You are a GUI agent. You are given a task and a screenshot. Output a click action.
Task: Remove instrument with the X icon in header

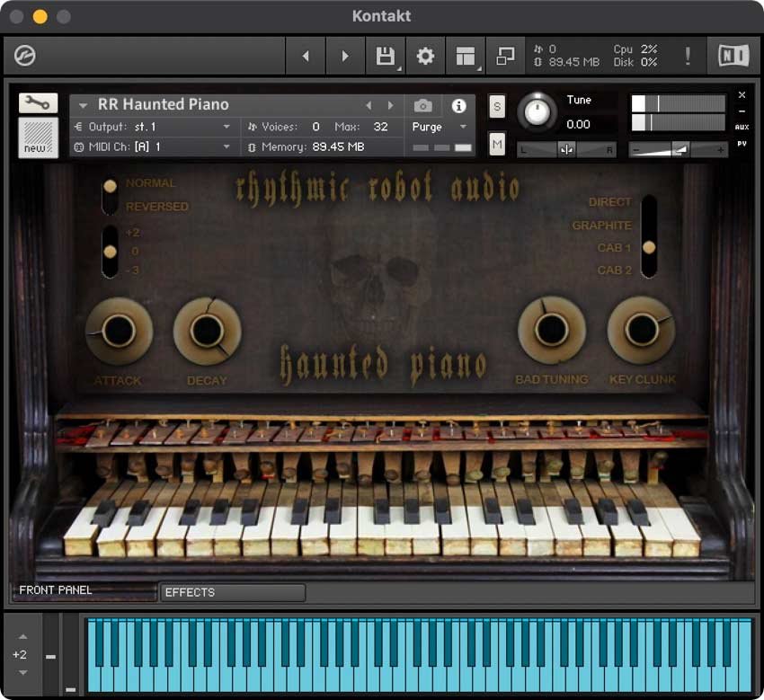click(742, 94)
